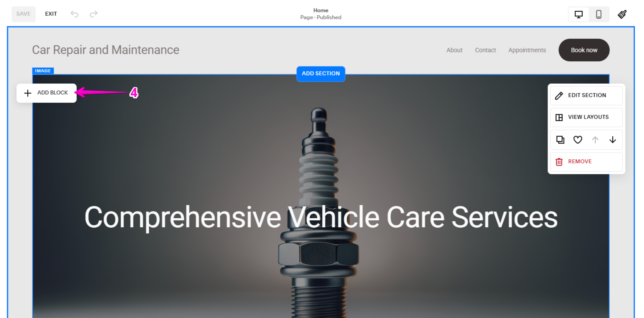Move section up with arrow icon

(595, 140)
